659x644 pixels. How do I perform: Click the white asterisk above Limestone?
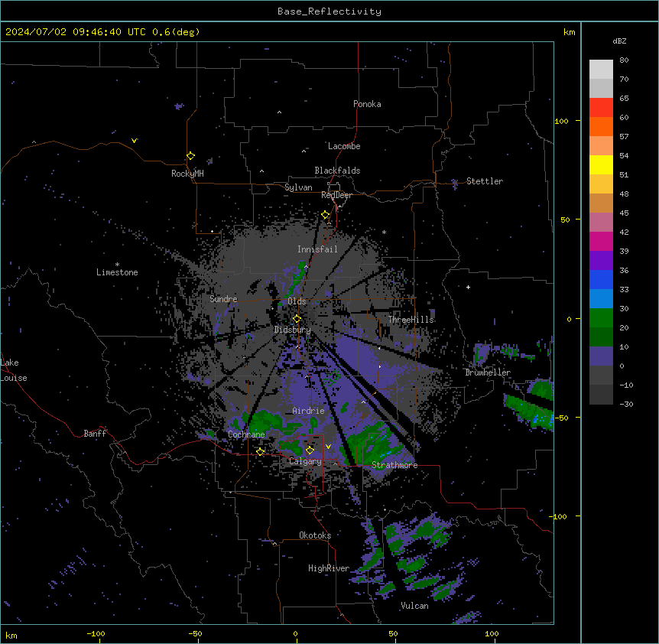(x=117, y=265)
